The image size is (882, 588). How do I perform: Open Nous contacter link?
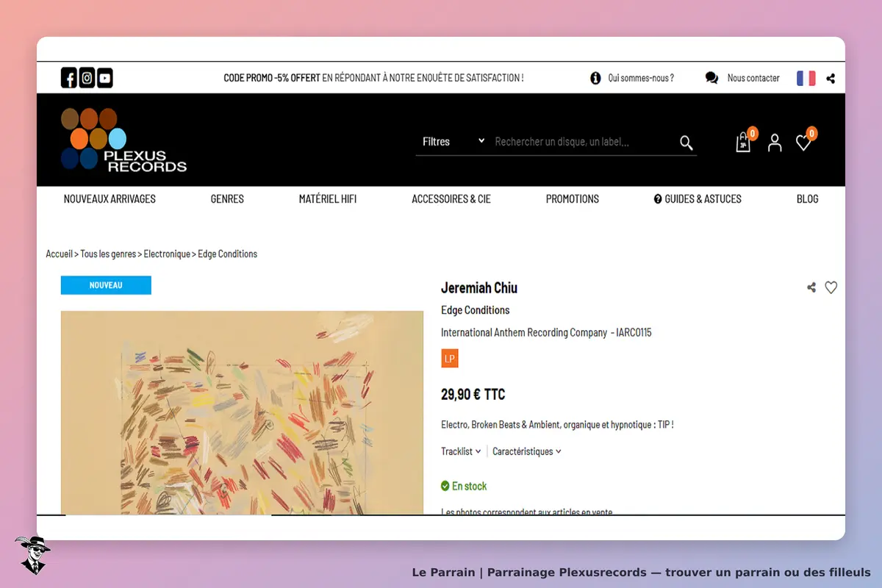point(753,78)
